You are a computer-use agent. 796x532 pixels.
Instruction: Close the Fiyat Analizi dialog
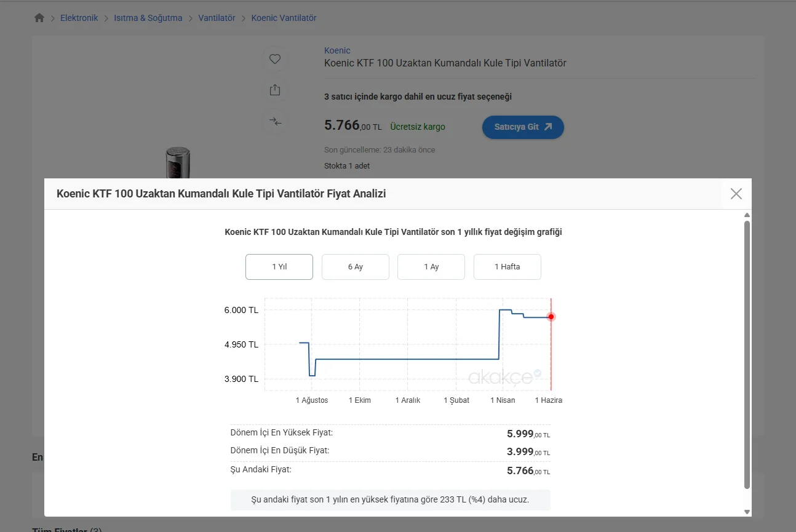[736, 194]
